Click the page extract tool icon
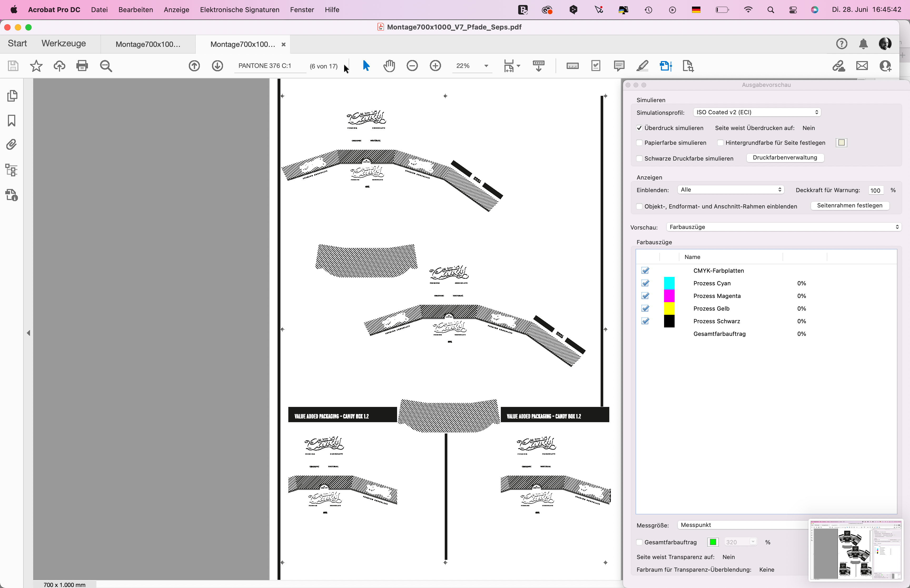This screenshot has width=910, height=588. pos(688,66)
